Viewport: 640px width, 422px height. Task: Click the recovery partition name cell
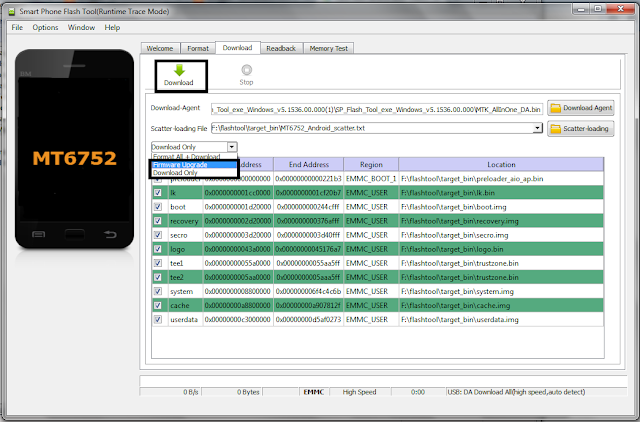coord(186,221)
